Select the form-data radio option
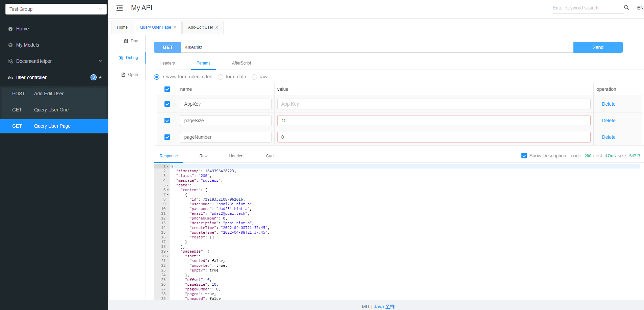This screenshot has height=310, width=644. coord(221,77)
